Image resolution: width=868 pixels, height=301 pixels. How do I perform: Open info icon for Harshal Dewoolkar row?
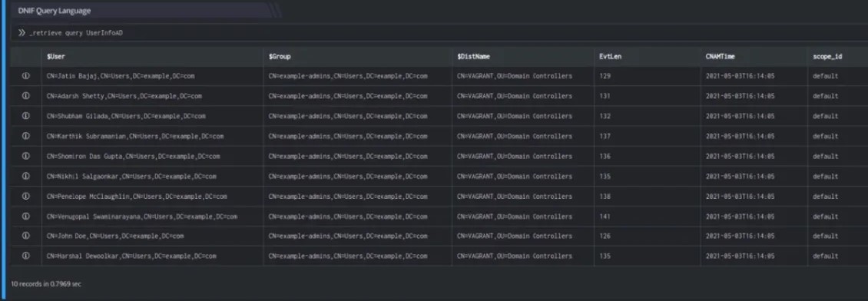pyautogui.click(x=25, y=256)
